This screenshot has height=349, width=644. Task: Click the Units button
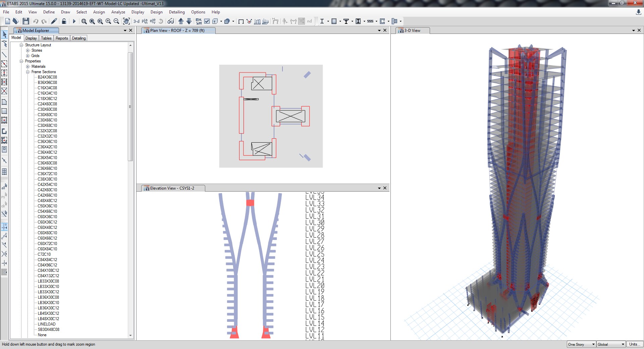tap(634, 344)
